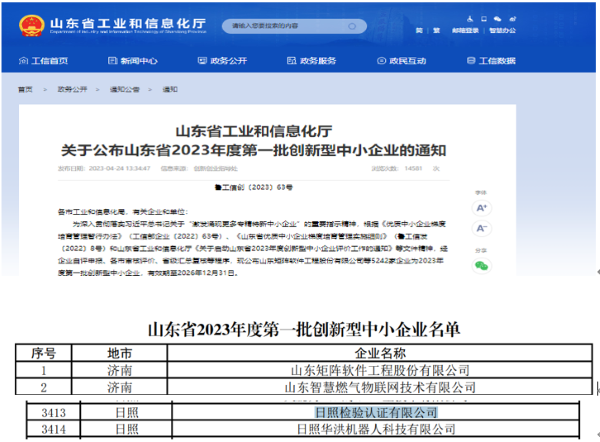This screenshot has width=600, height=442.
Task: Click the list heading 山东省2023年度第一批创新型中小企业名单
Action: (304, 329)
